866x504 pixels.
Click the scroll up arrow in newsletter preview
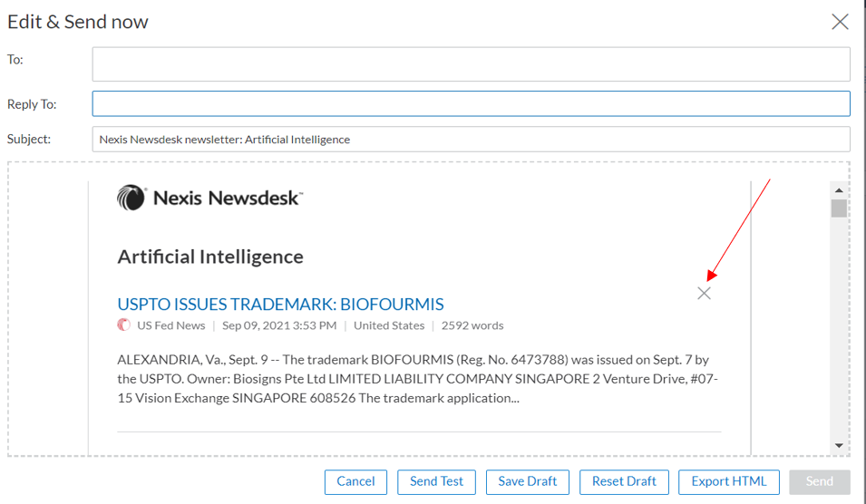tap(839, 189)
